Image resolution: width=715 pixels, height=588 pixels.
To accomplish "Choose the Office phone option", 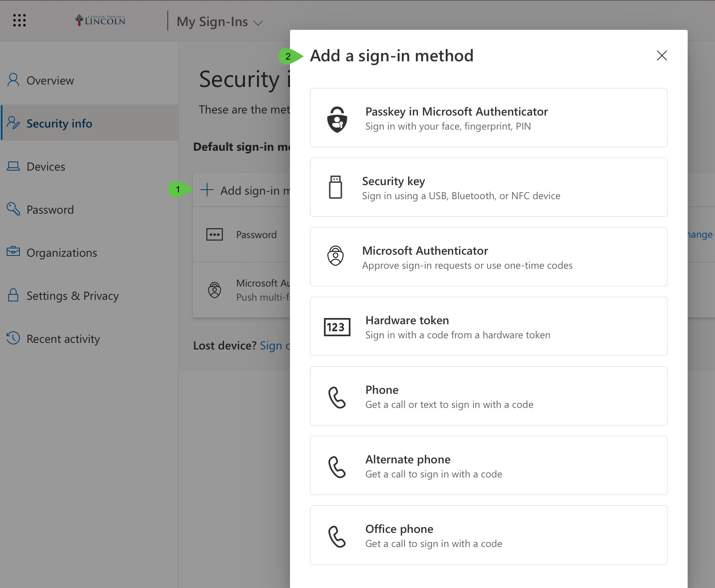I will tap(488, 535).
